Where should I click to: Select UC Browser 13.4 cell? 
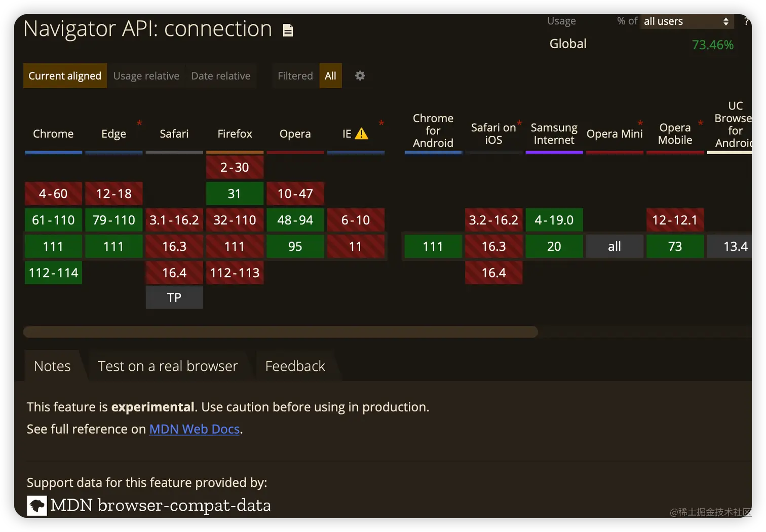click(730, 246)
